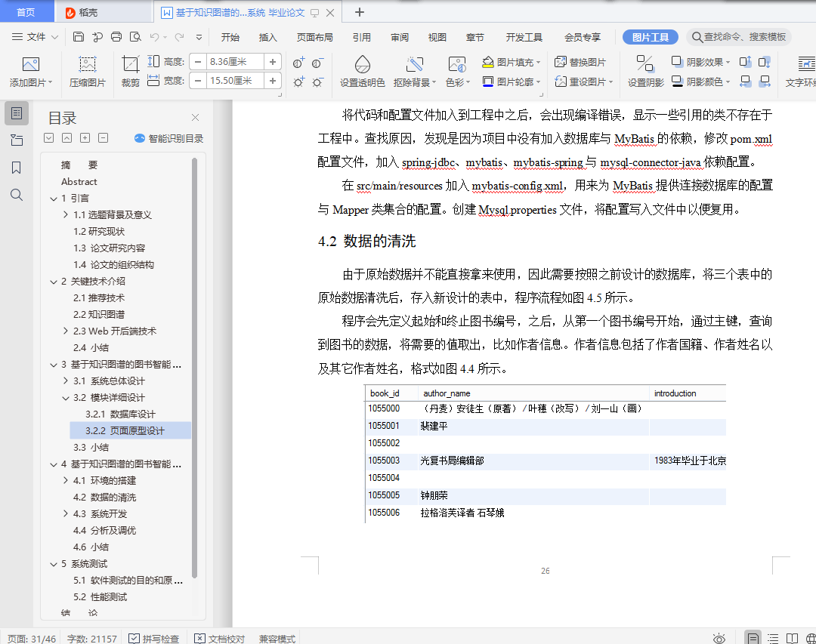Click increase contrast icon
816x644 pixels.
pyautogui.click(x=298, y=63)
